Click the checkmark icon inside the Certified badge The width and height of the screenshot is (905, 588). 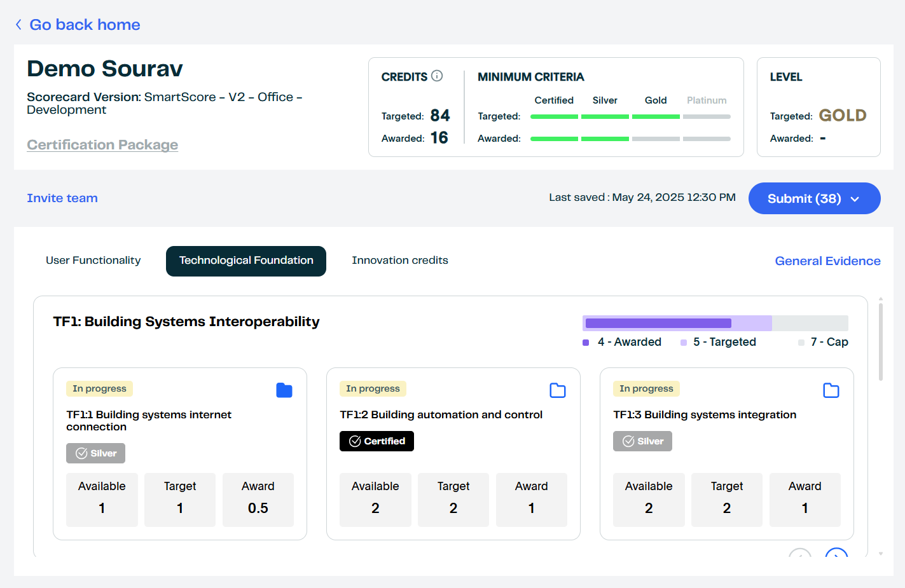click(356, 441)
